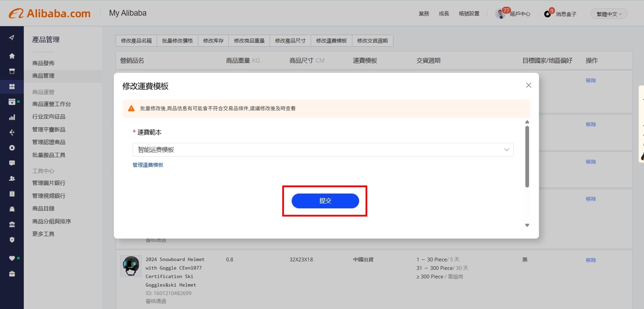Open the briefcase icon in sidebar
The height and width of the screenshot is (309, 644).
coord(12,274)
